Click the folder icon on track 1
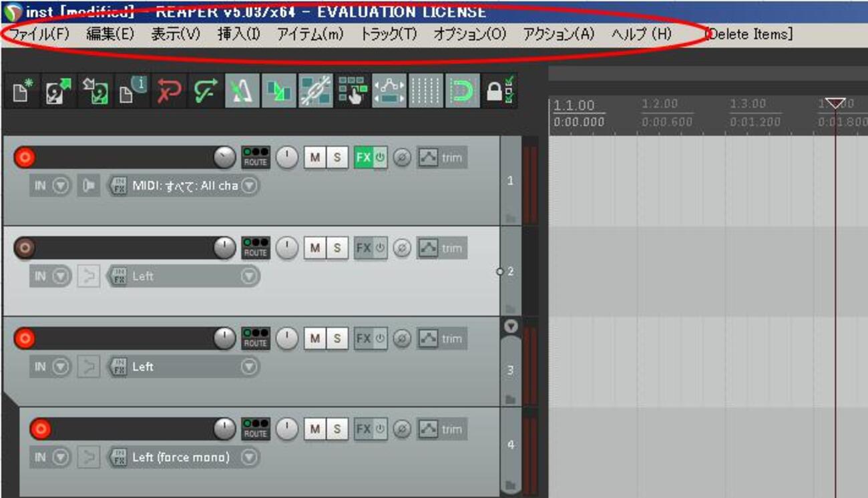Image resolution: width=868 pixels, height=498 pixels. click(x=511, y=218)
